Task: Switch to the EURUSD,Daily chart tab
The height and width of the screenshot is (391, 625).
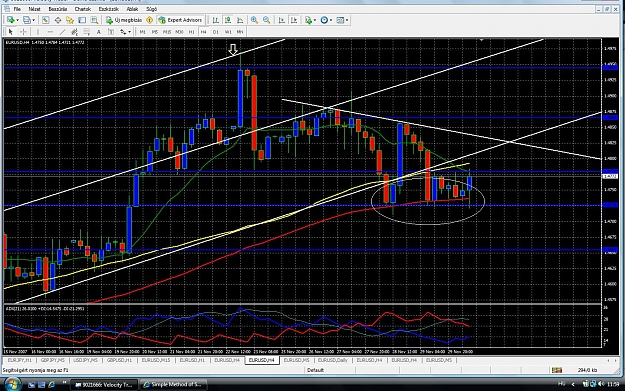Action: coord(333,360)
